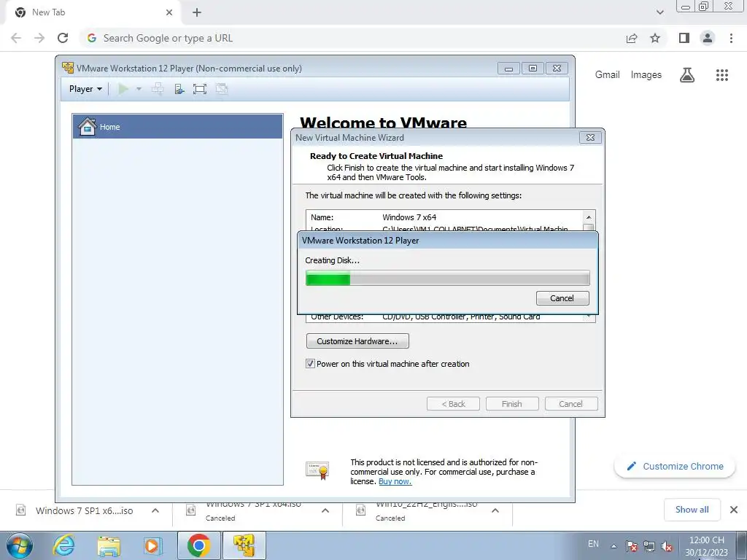
Task: Click the network tray icon
Action: pyautogui.click(x=649, y=546)
